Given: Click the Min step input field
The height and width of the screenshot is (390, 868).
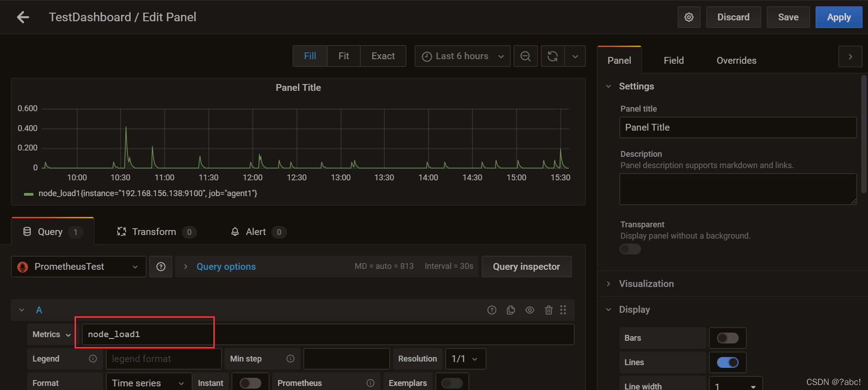Looking at the screenshot, I should pos(346,359).
